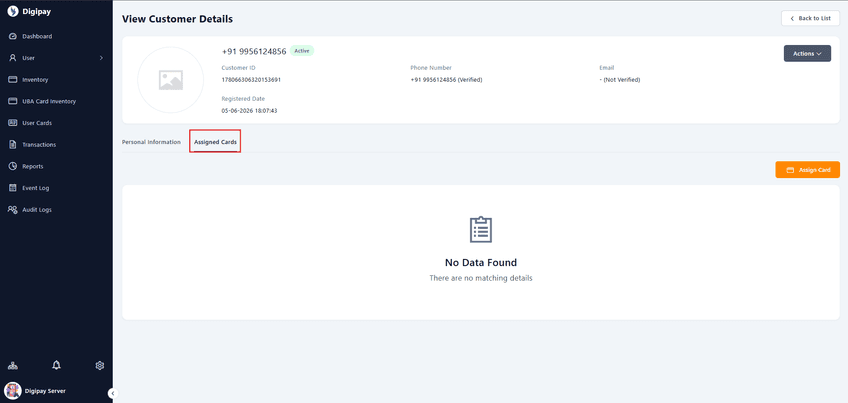
Task: Click the Customer ID field label
Action: coord(238,68)
